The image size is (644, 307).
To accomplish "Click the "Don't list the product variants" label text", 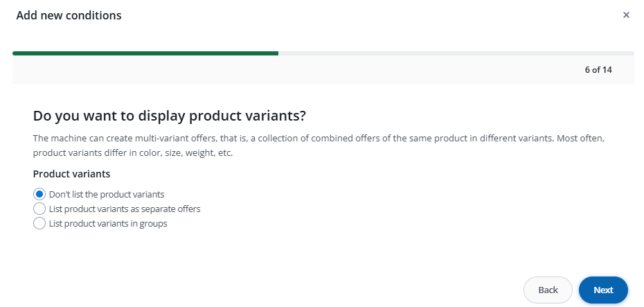I will click(107, 194).
